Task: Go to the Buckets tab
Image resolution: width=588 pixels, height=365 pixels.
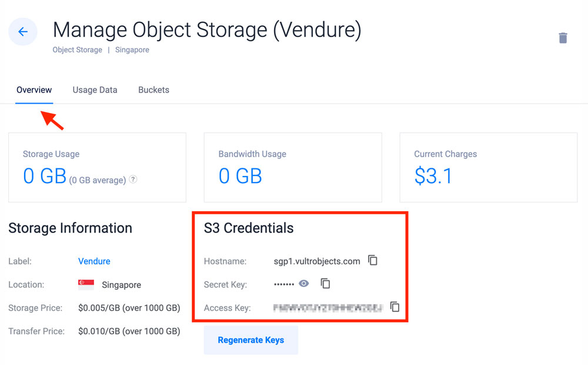Action: click(x=153, y=90)
